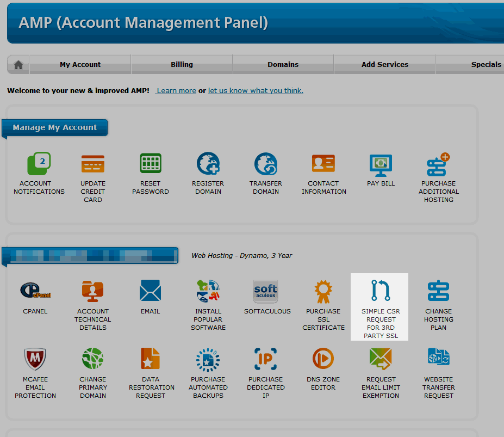Click the Purchase Dedicated IP icon
Image resolution: width=504 pixels, height=437 pixels.
coord(265,359)
